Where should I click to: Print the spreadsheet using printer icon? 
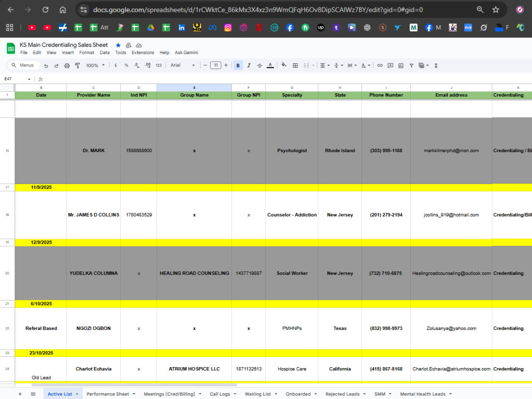pyautogui.click(x=67, y=65)
